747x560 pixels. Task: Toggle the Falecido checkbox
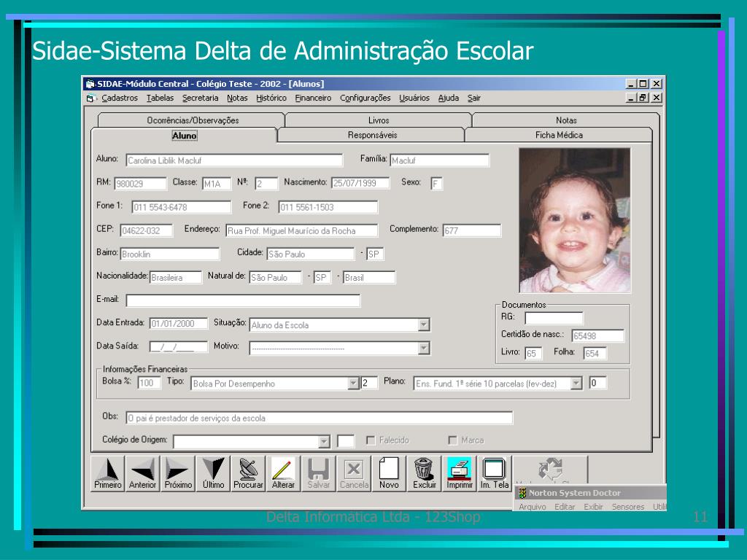[x=370, y=440]
